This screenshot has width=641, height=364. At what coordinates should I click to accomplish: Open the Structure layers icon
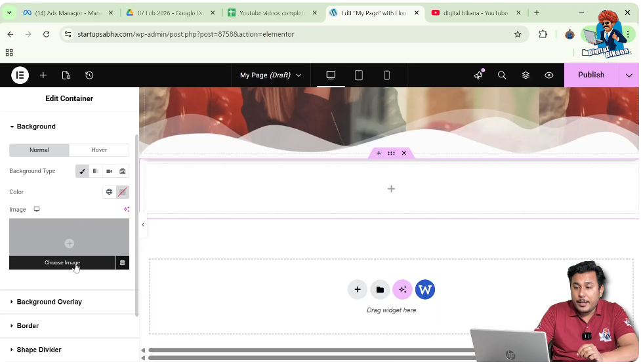click(x=526, y=75)
